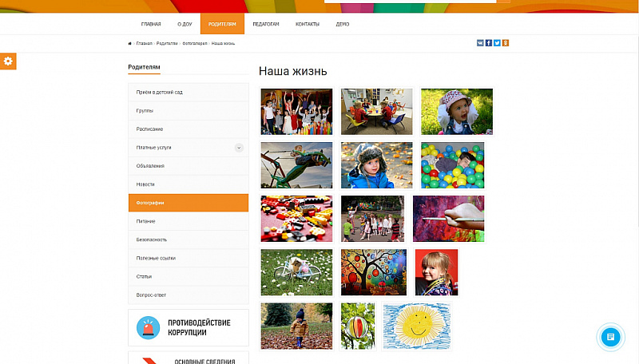Go to the Главная menu item
Screen dimensions: 639x364
(151, 24)
